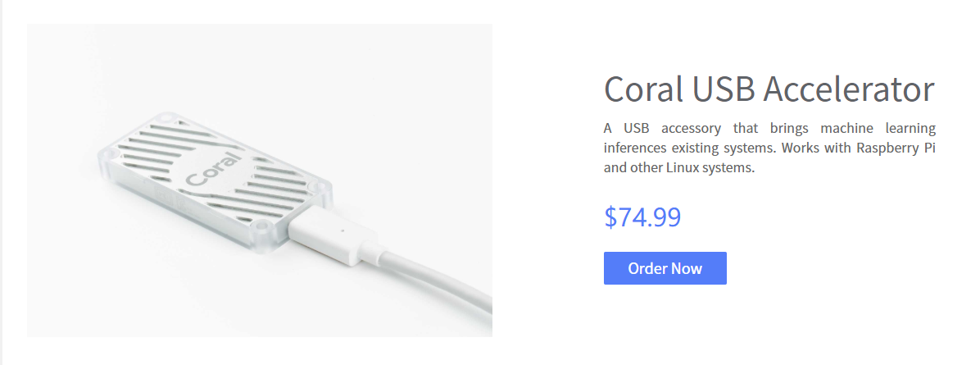Click the word 'accessory' in the description
980x365 pixels.
691,128
